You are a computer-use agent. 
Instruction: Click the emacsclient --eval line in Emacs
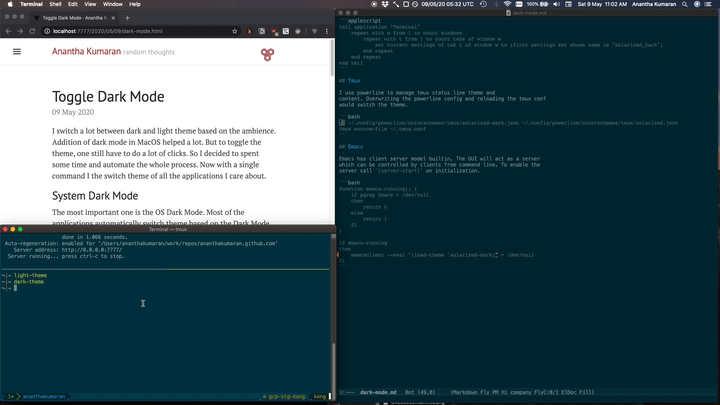click(x=442, y=255)
